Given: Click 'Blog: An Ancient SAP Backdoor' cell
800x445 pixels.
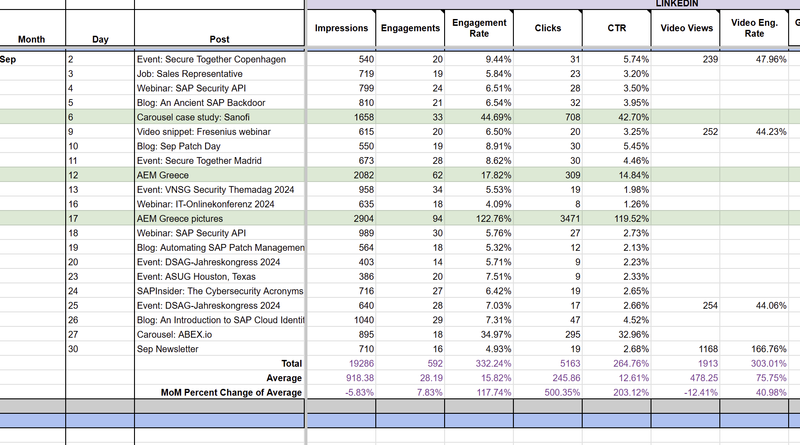Looking at the screenshot, I should click(x=219, y=103).
